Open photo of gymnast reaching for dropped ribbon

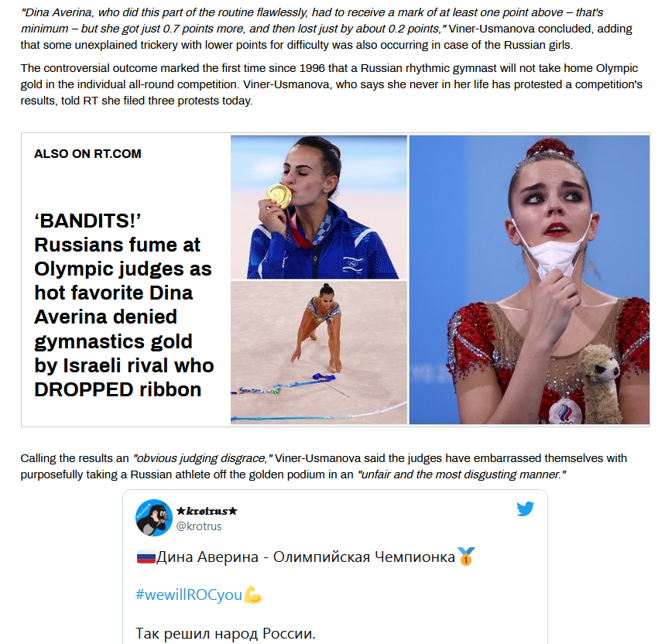pos(318,352)
